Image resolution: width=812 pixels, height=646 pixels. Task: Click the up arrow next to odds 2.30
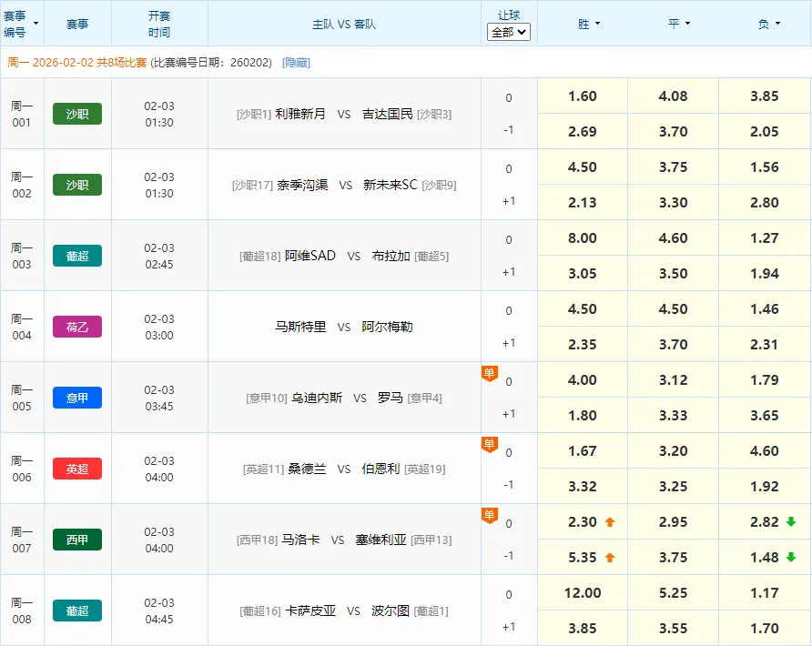(x=608, y=521)
